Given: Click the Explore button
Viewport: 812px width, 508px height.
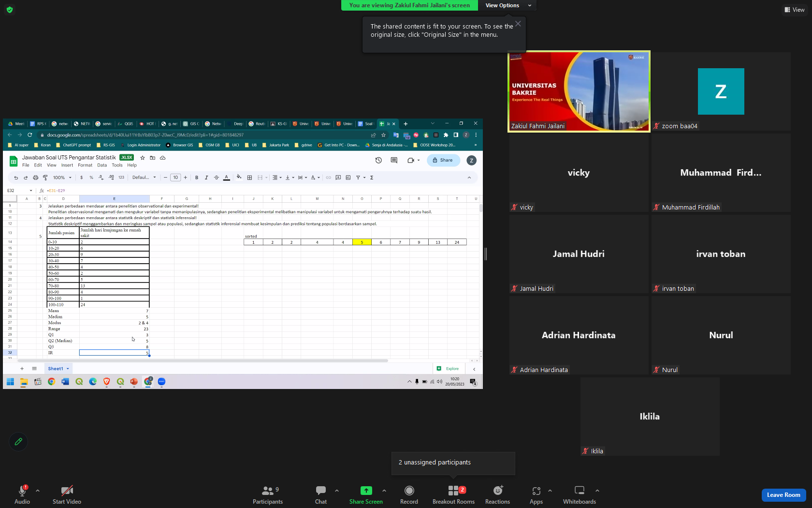Looking at the screenshot, I should click(x=448, y=369).
